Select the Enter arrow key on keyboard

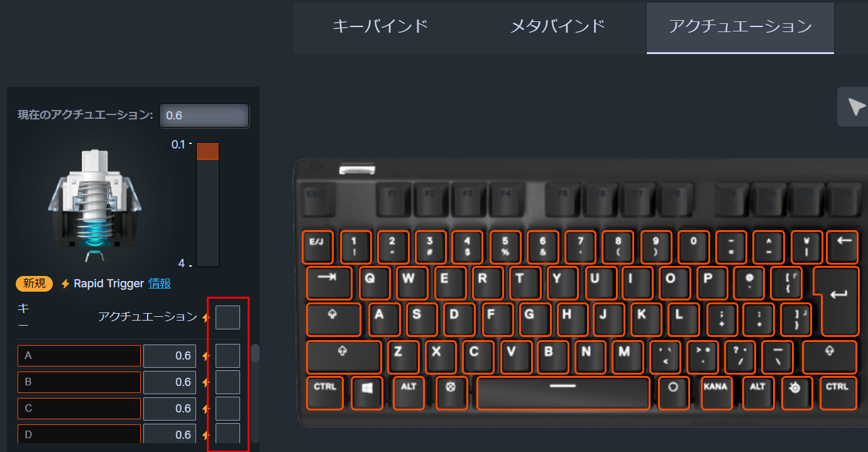click(836, 302)
